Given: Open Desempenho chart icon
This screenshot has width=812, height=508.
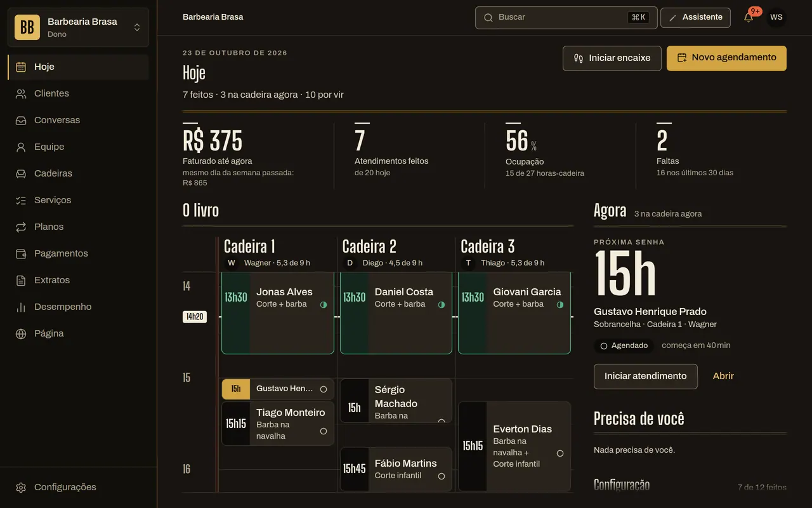Looking at the screenshot, I should [21, 307].
